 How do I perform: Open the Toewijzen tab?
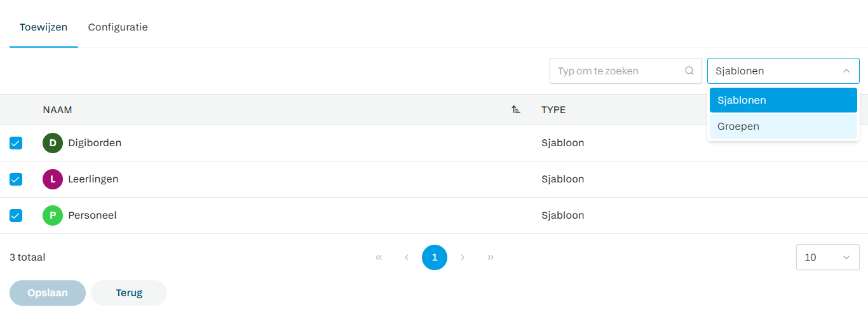[x=43, y=27]
